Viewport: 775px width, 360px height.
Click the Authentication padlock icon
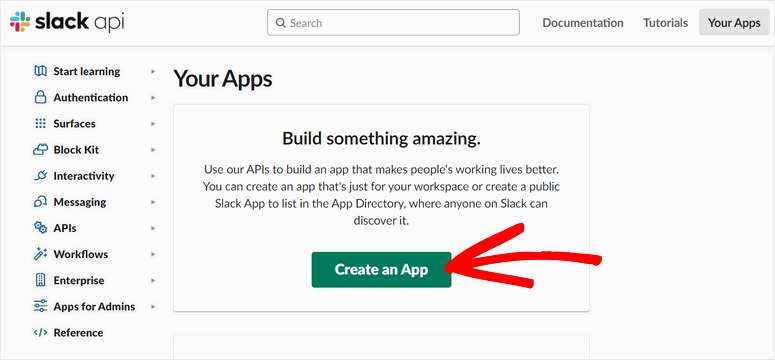(40, 97)
